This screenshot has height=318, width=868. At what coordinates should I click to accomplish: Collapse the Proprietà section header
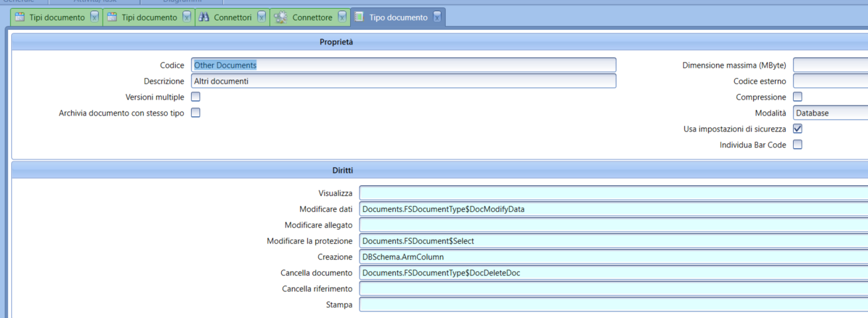click(336, 42)
